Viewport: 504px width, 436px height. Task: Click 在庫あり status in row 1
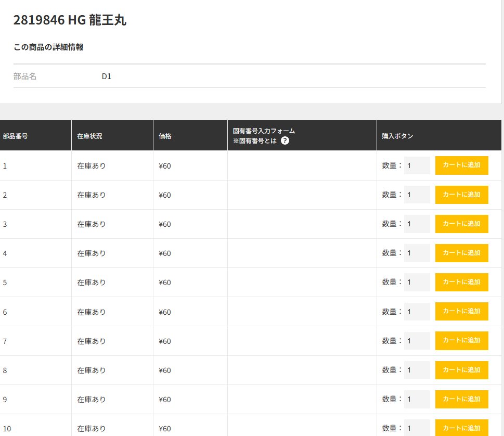pos(92,166)
